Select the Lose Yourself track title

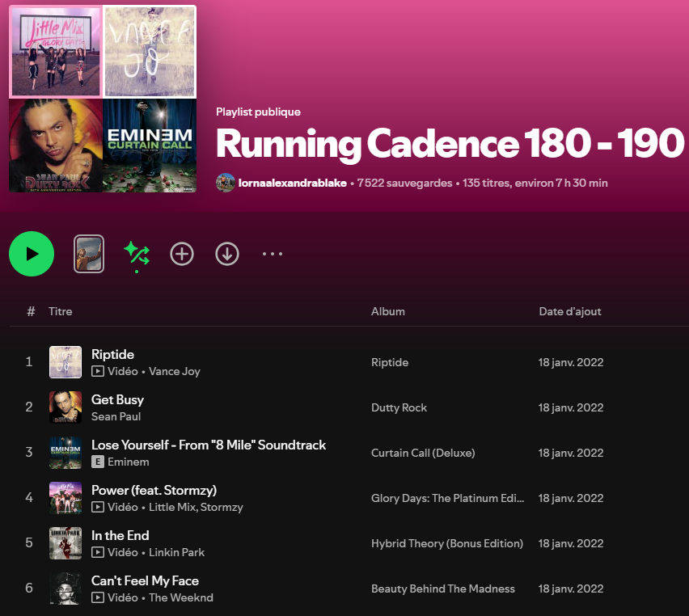tap(209, 445)
